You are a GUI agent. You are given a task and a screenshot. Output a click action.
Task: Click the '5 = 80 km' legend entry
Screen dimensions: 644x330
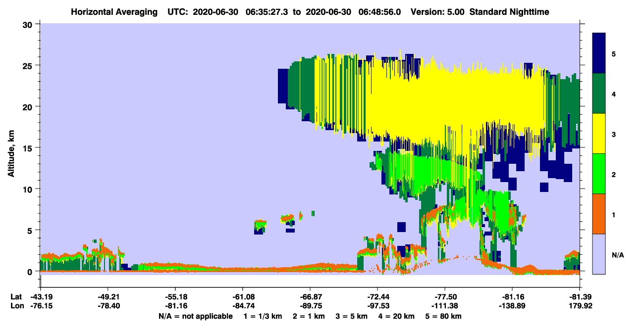pos(444,316)
